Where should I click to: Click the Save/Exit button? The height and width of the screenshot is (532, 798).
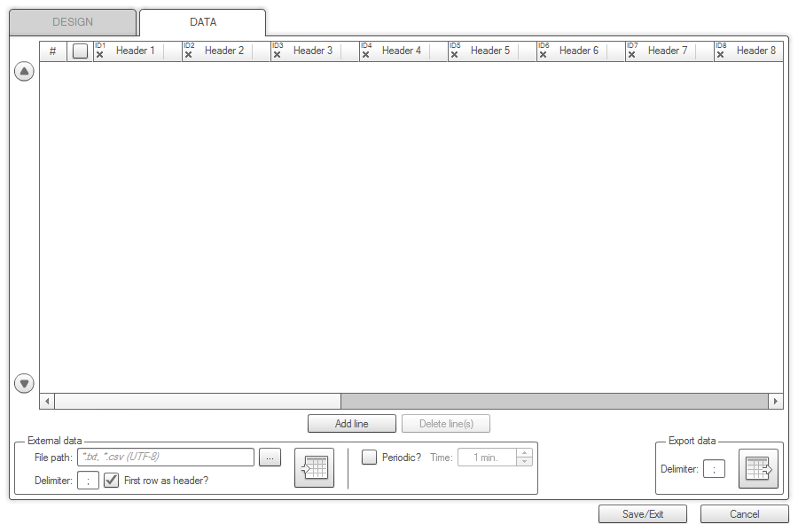click(x=643, y=514)
